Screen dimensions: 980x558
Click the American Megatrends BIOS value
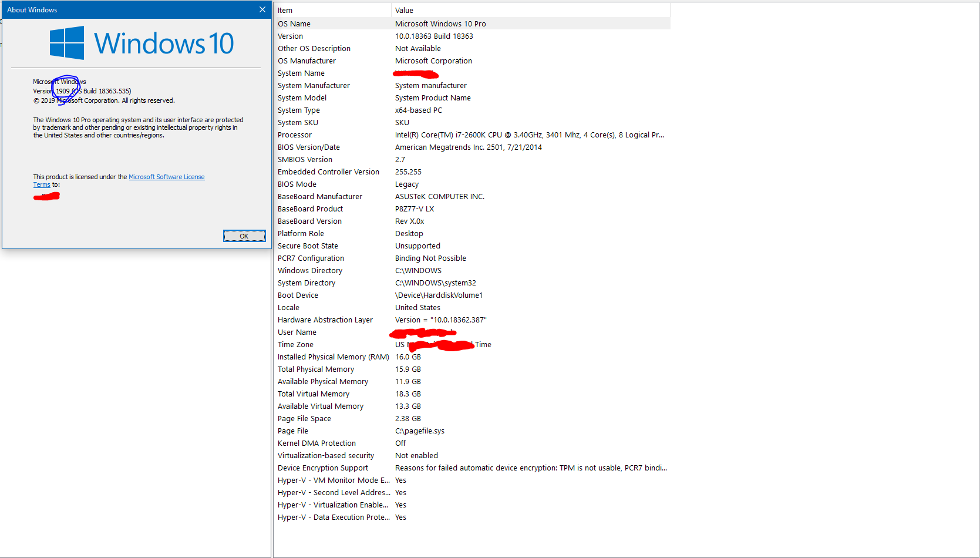pos(469,147)
